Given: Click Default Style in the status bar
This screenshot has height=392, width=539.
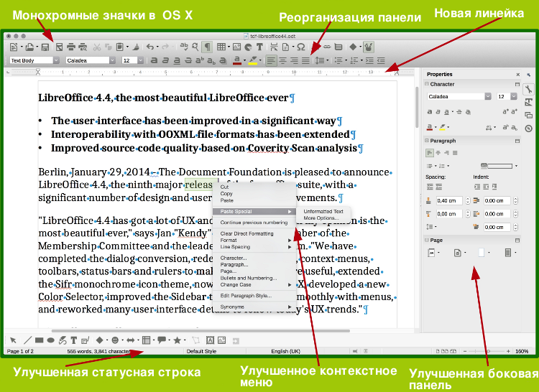Looking at the screenshot, I should click(x=201, y=351).
